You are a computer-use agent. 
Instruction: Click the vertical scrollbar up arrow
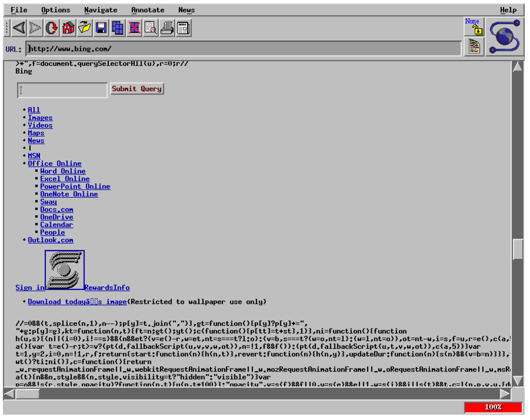[x=517, y=67]
